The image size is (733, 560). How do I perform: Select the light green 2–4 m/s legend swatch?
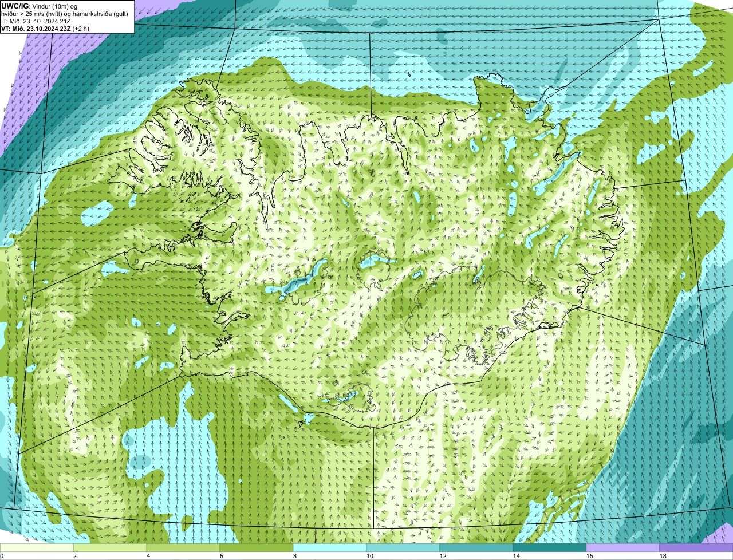pos(110,547)
